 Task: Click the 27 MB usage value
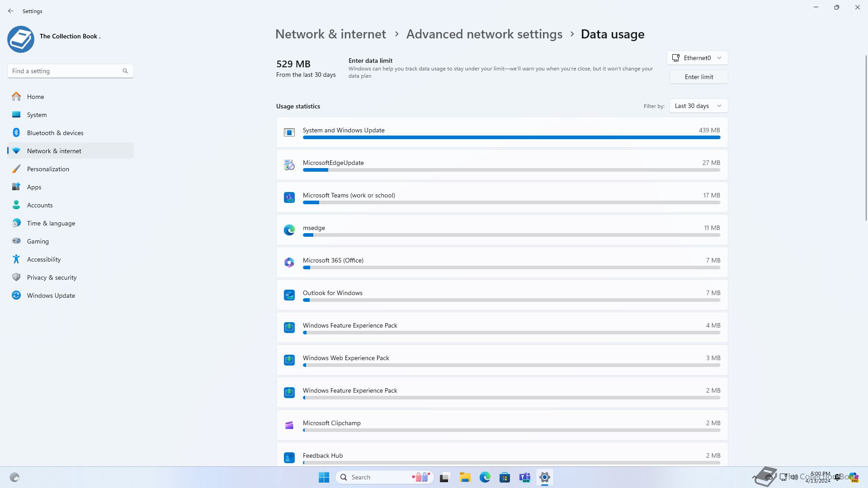pos(711,163)
